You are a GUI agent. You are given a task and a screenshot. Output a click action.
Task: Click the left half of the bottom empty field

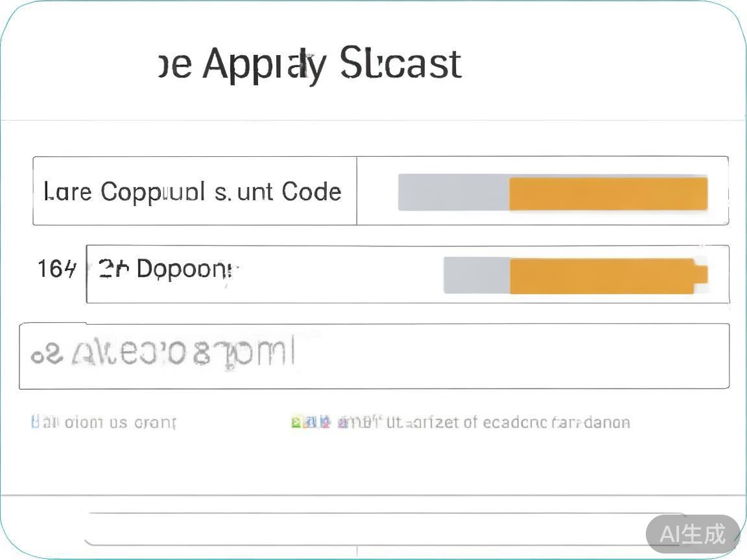click(x=220, y=530)
